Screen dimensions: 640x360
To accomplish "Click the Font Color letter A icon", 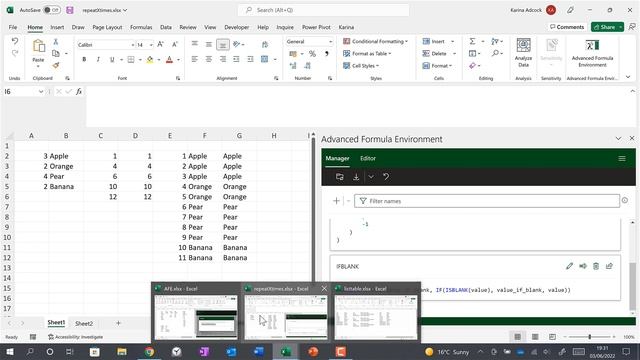I will tap(169, 60).
